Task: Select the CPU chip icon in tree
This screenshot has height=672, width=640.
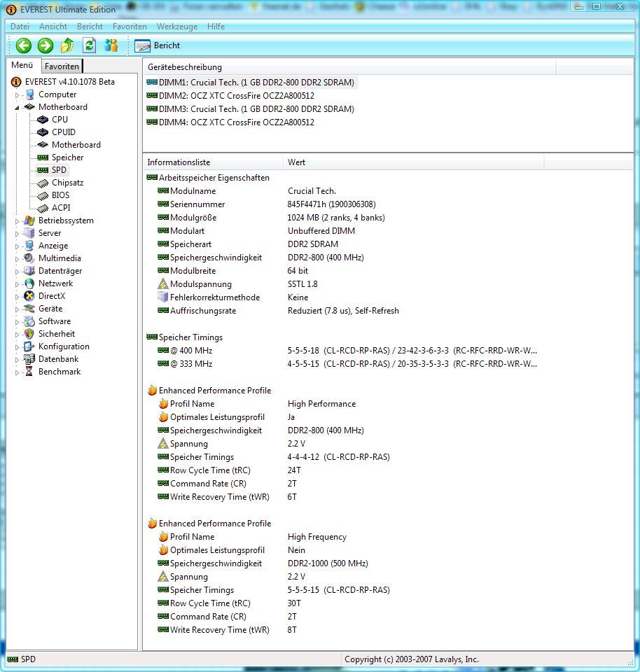Action: tap(43, 120)
